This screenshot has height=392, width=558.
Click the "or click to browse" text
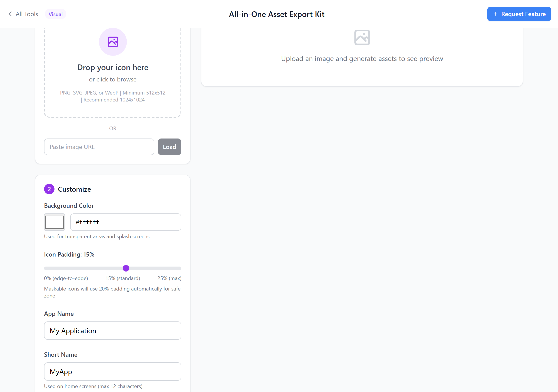click(x=112, y=79)
